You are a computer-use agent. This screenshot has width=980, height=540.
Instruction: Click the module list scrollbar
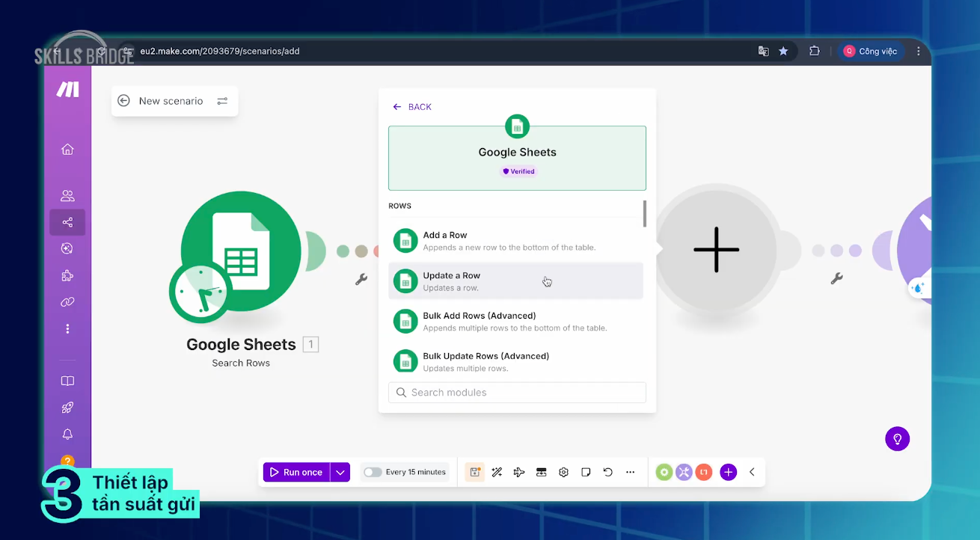pyautogui.click(x=645, y=213)
